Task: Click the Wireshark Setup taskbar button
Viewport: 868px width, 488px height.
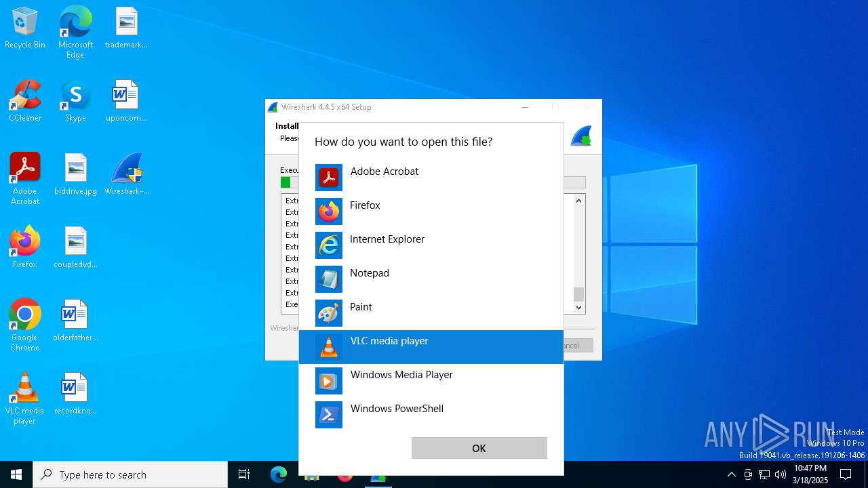Action: pyautogui.click(x=378, y=474)
